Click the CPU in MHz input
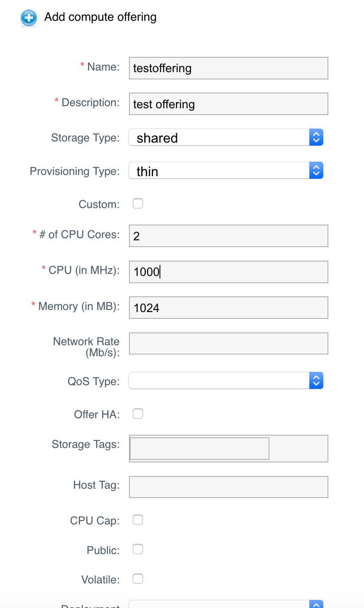The width and height of the screenshot is (364, 608). click(x=228, y=272)
